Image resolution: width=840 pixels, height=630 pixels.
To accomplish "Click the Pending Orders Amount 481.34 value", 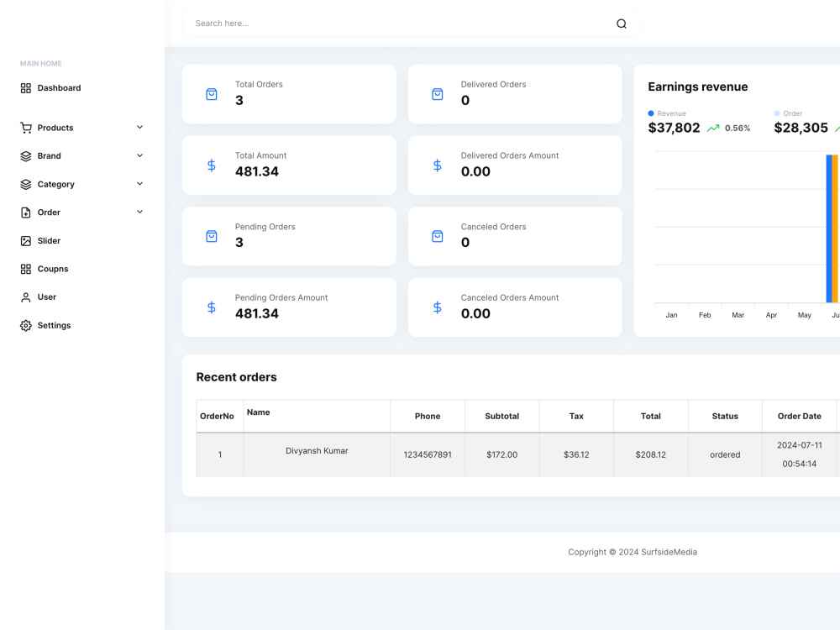I will click(256, 313).
